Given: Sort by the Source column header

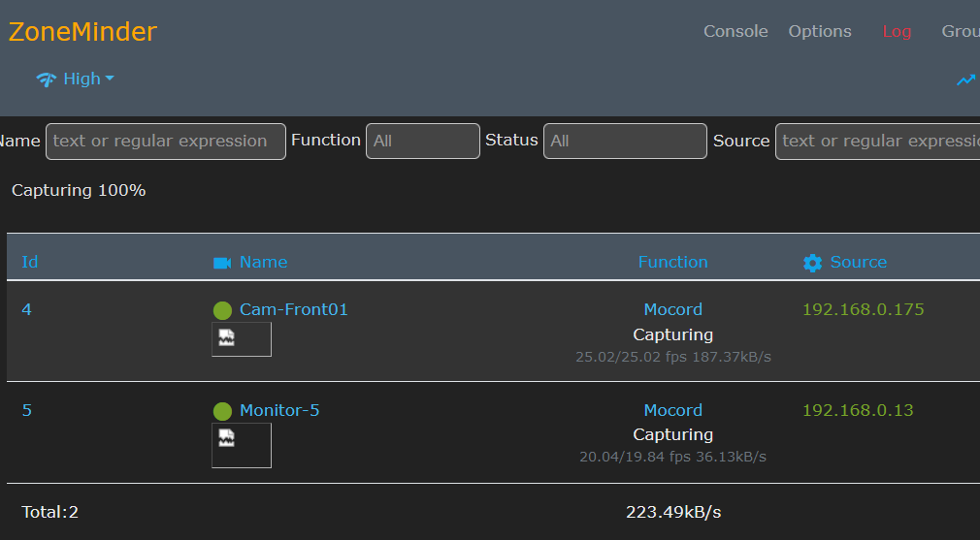Looking at the screenshot, I should tap(858, 262).
